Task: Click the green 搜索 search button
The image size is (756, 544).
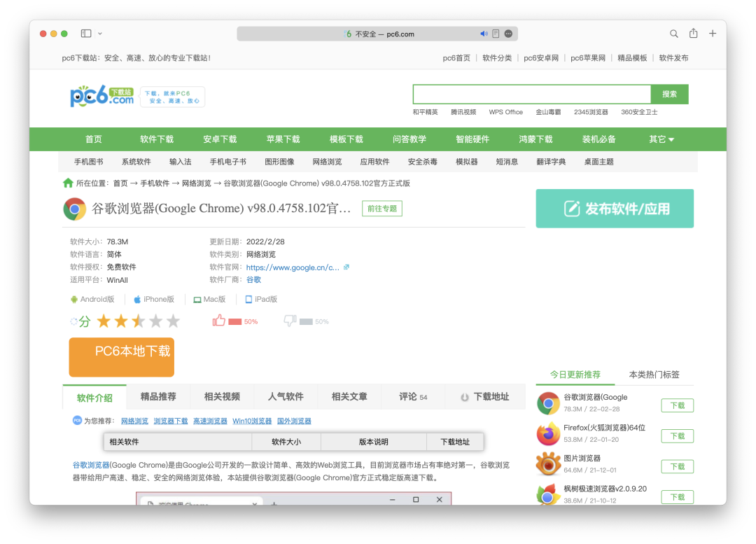Action: tap(669, 94)
